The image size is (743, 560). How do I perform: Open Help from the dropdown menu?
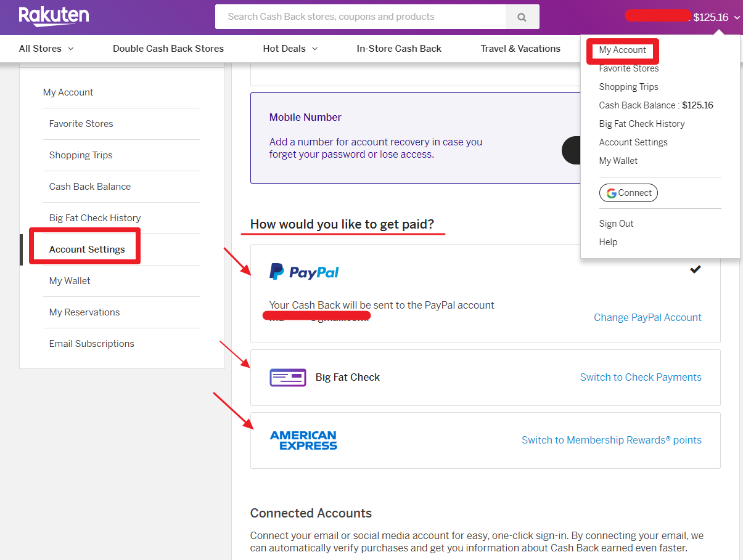pos(608,242)
